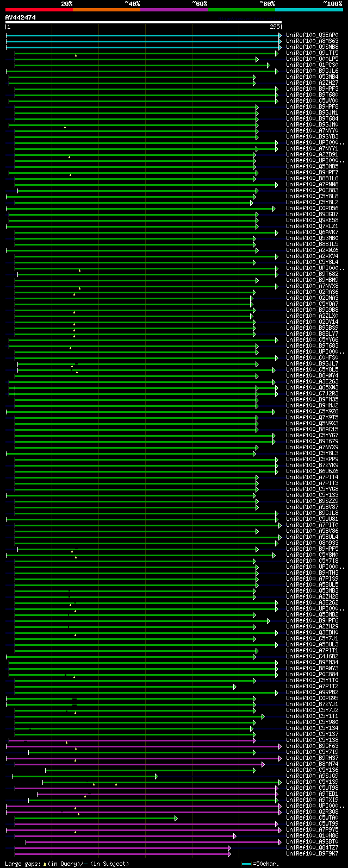Click the purple alignment bar of B9F9K7

tap(123, 854)
